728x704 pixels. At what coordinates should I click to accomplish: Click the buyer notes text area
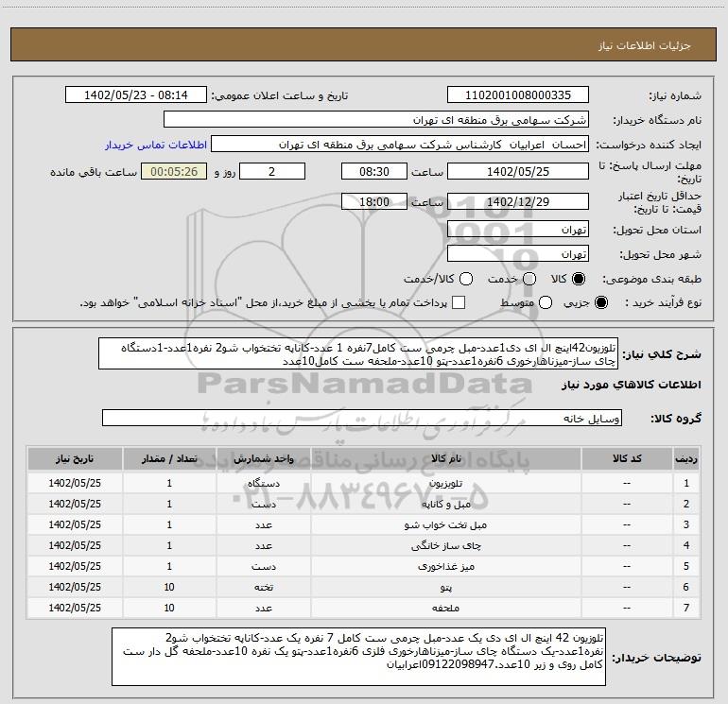359,657
